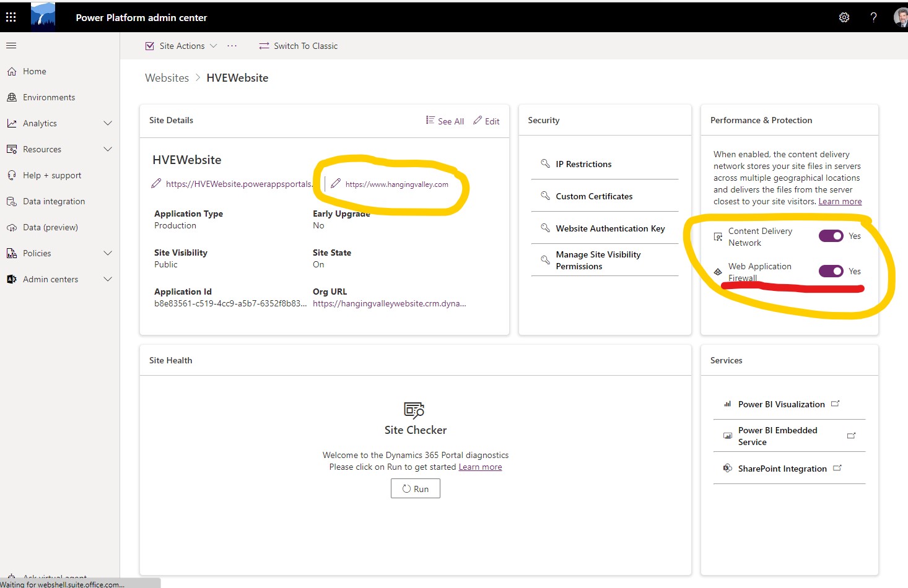Click Switch To Classic
The image size is (908, 588).
click(x=298, y=46)
